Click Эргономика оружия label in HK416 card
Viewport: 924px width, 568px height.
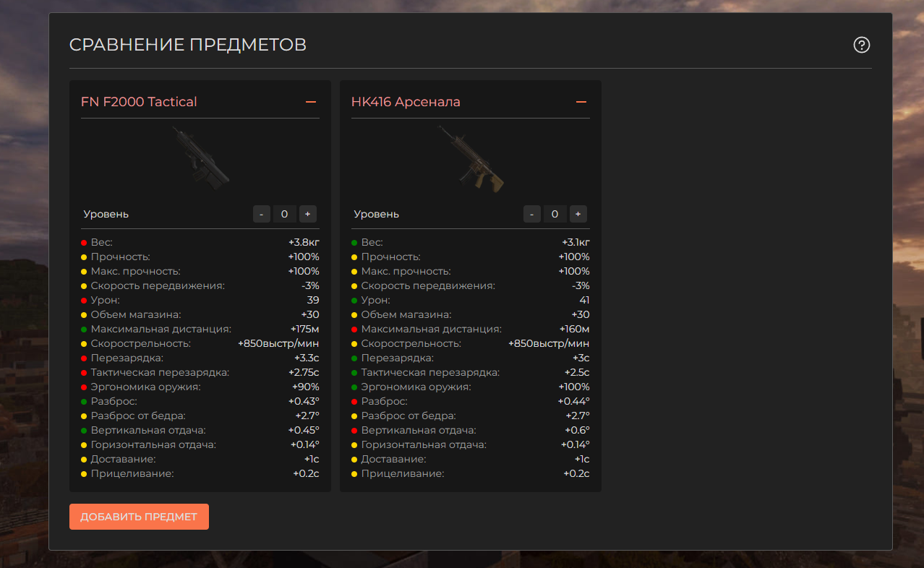pyautogui.click(x=416, y=387)
